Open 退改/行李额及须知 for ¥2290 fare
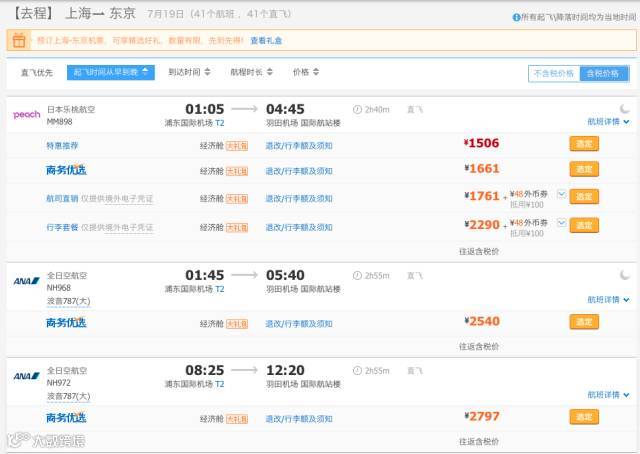Screen dimensions: 640x454 299,227
